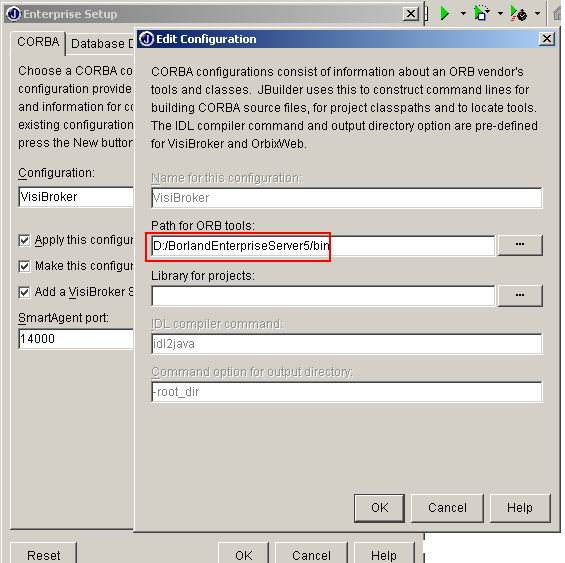Viewport: 565px width, 563px height.
Task: Click the "SmartAgent port:" label
Action: (x=63, y=318)
